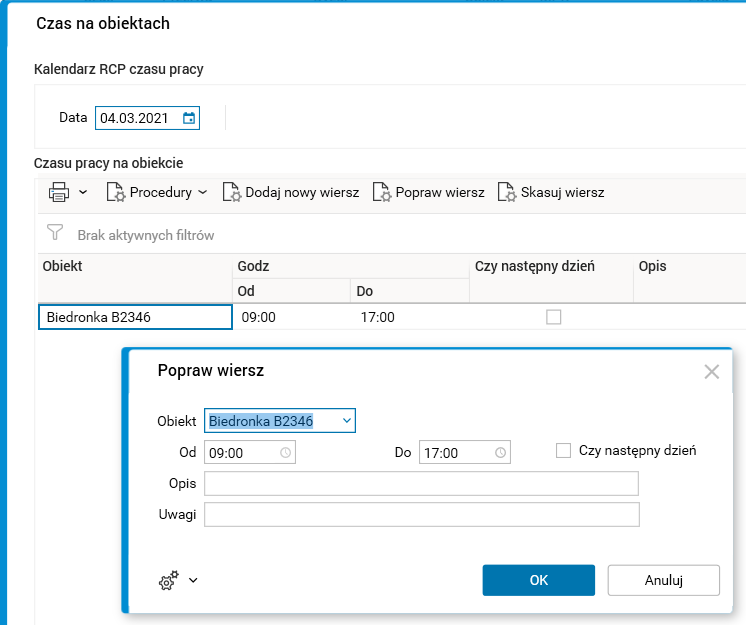
Task: Click the clock icon in Od field
Action: (286, 452)
